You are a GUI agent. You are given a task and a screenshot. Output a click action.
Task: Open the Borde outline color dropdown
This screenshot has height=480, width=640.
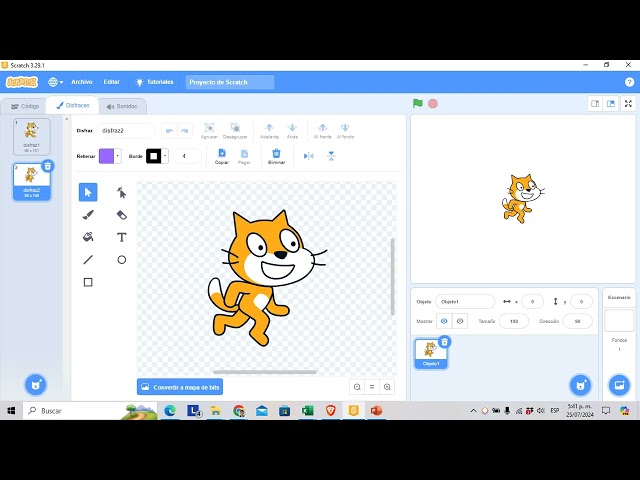(x=165, y=156)
